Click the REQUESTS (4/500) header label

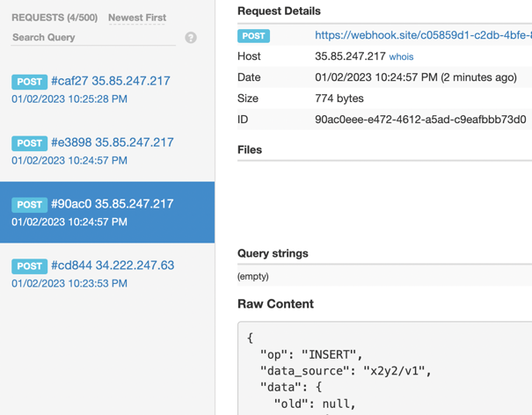point(55,18)
